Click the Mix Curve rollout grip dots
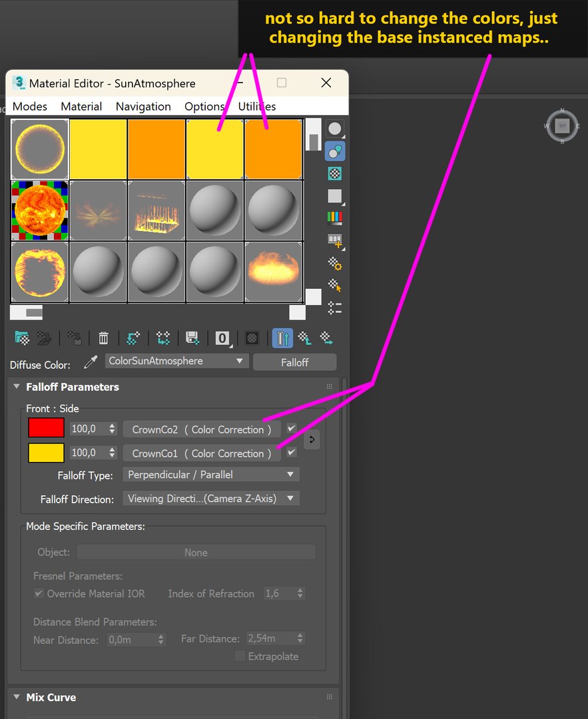 [x=330, y=697]
